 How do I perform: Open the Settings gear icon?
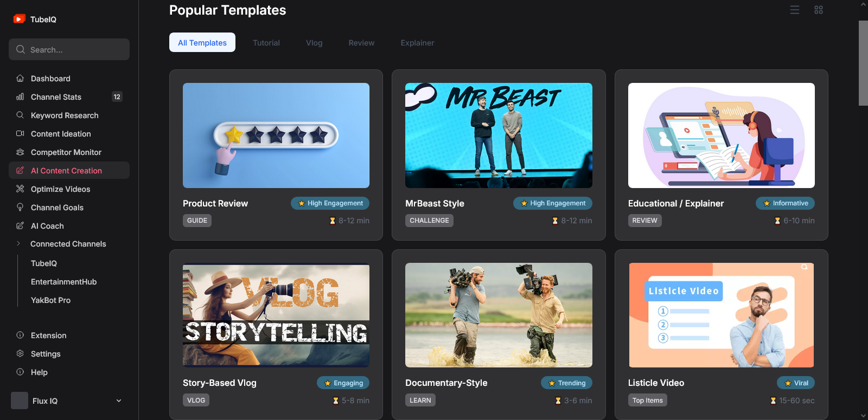coord(20,353)
